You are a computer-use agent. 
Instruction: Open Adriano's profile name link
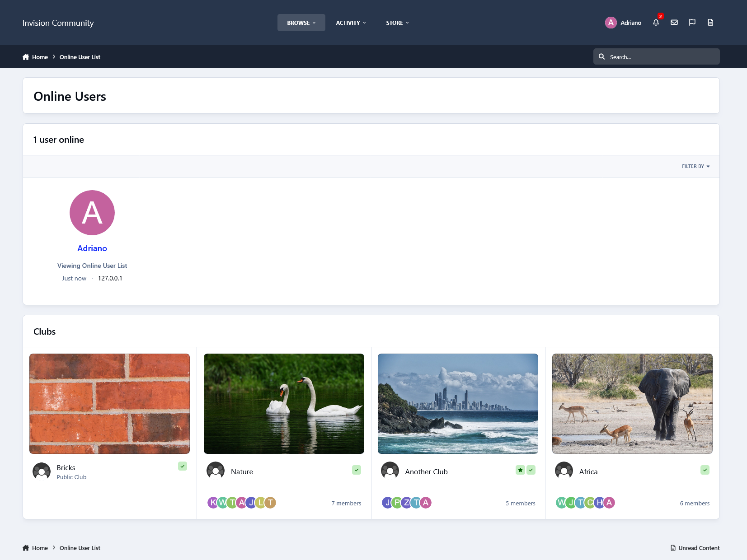click(92, 248)
